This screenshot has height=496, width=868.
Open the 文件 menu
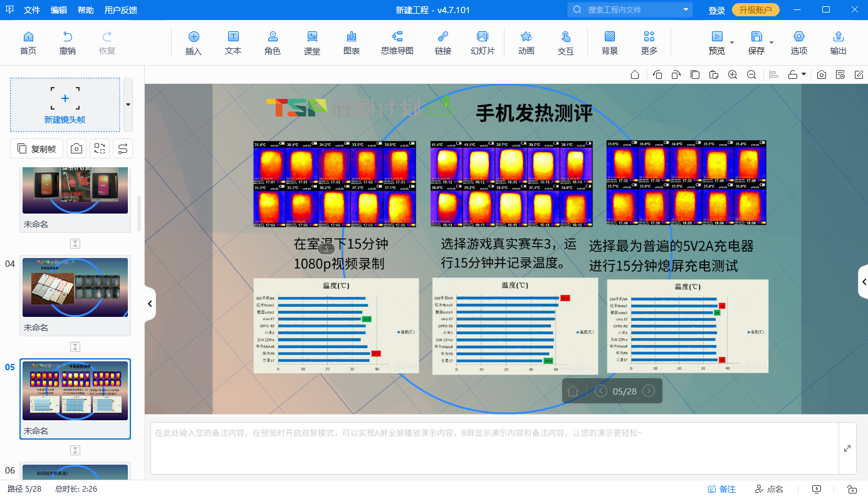32,10
